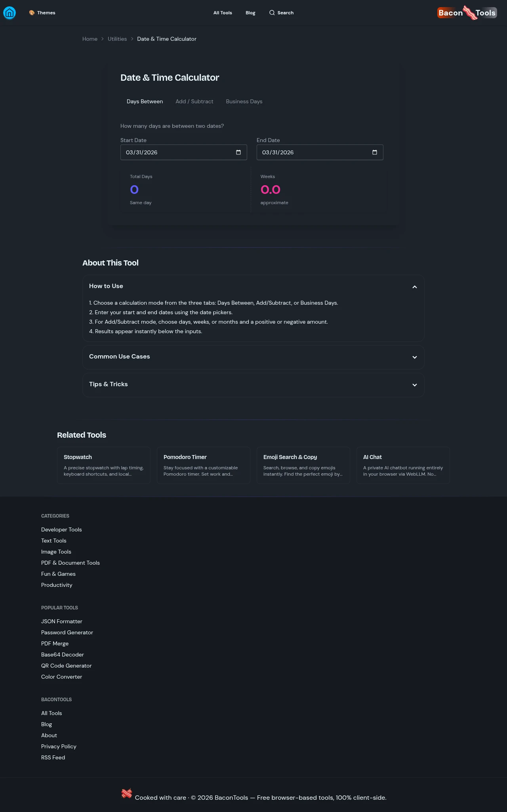Select the Days Between tab
Image resolution: width=507 pixels, height=812 pixels.
[x=145, y=102]
